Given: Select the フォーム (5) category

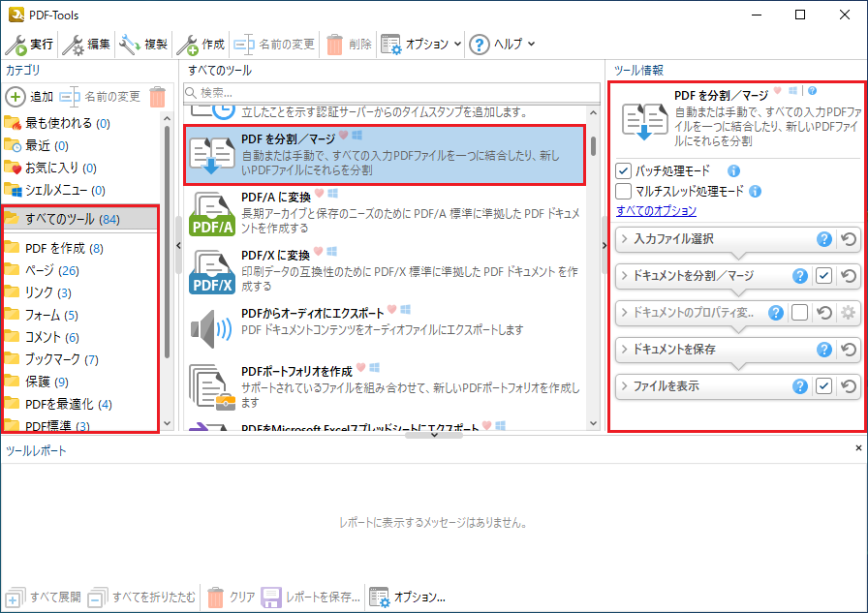Looking at the screenshot, I should (42, 315).
